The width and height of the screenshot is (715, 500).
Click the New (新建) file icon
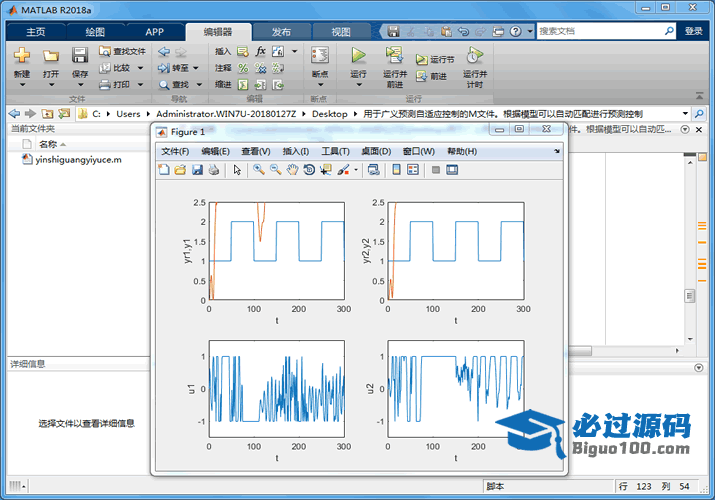click(x=21, y=56)
